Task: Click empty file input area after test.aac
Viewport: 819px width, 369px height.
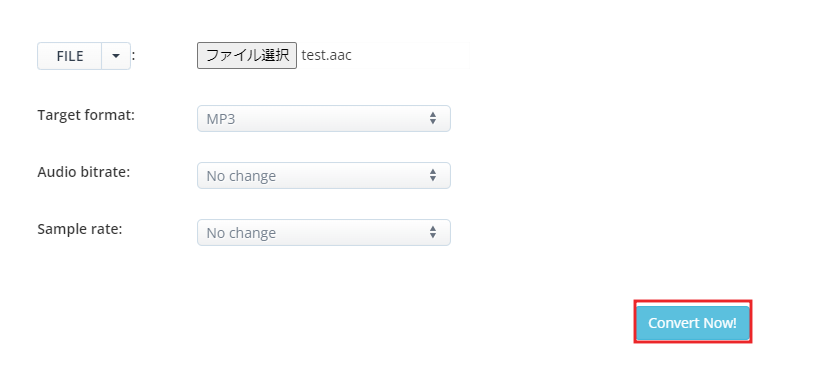Action: 411,55
